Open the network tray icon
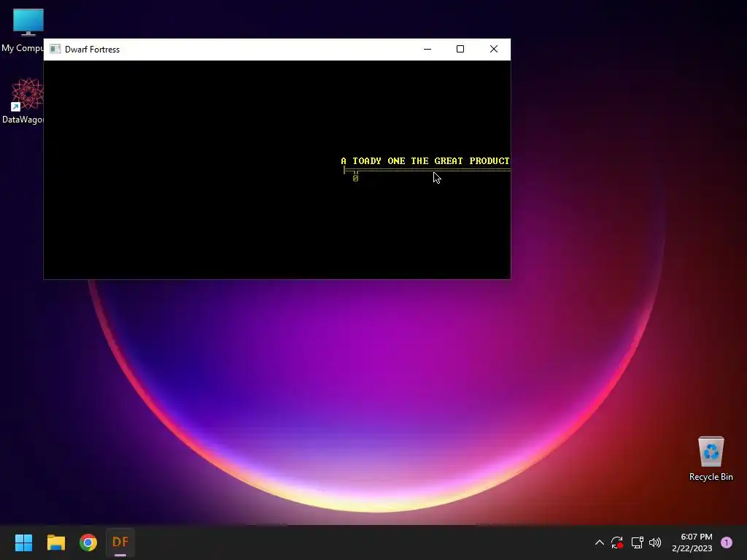The height and width of the screenshot is (560, 747). [x=637, y=542]
